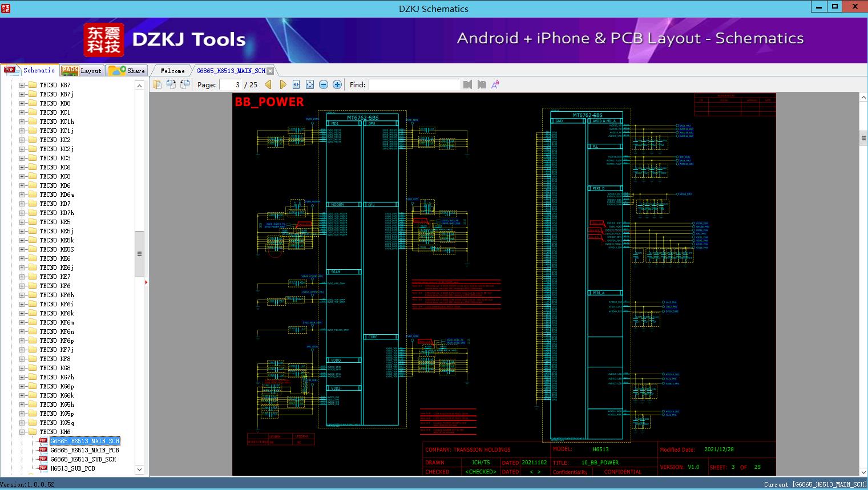The height and width of the screenshot is (490, 868).
Task: Go to the next page arrow
Action: (x=282, y=84)
